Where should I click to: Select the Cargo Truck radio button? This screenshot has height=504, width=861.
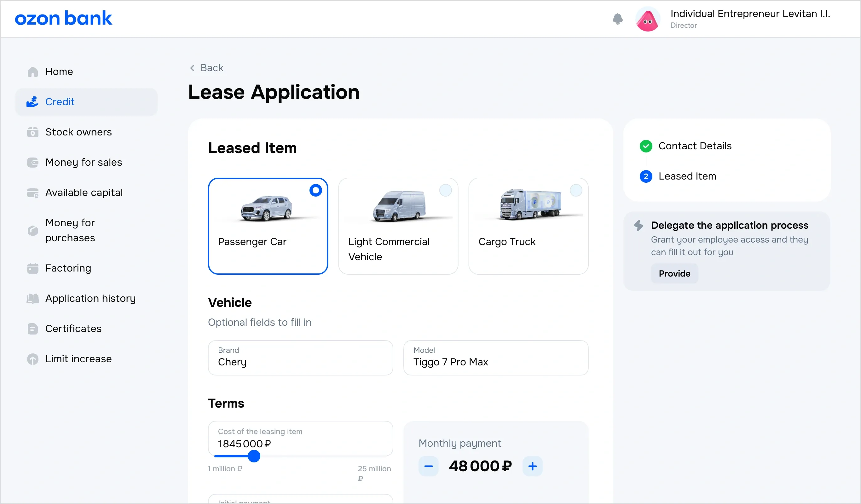(x=576, y=190)
